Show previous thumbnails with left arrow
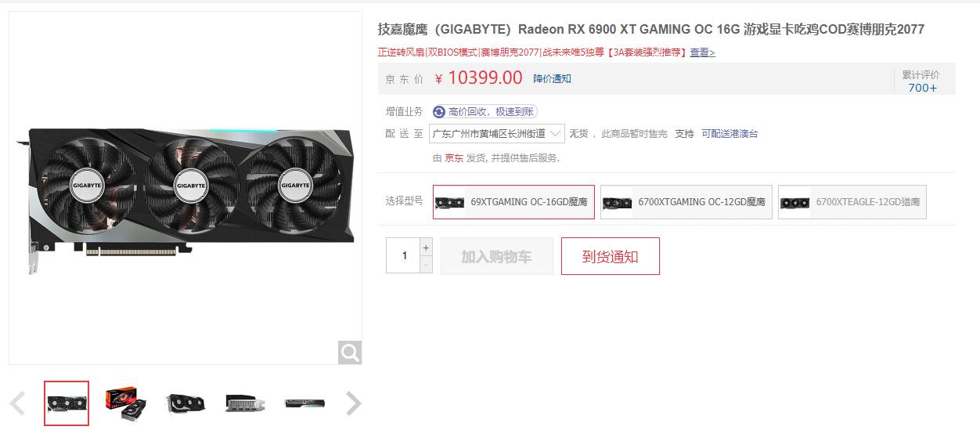This screenshot has width=980, height=441. (17, 403)
